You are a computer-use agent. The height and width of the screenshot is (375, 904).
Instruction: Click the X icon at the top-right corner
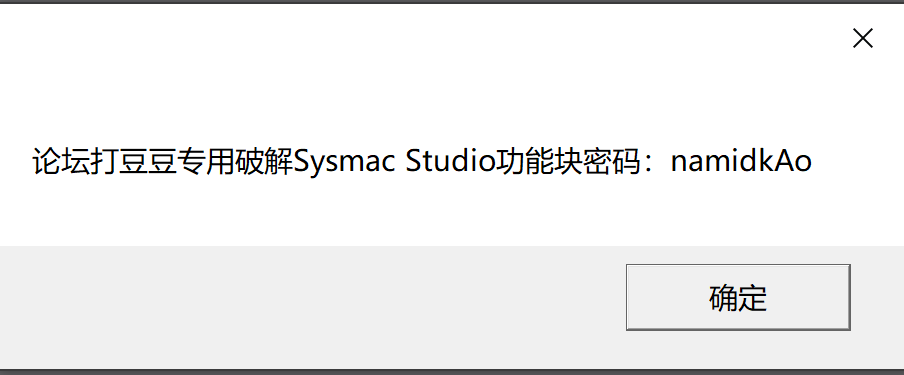[862, 39]
